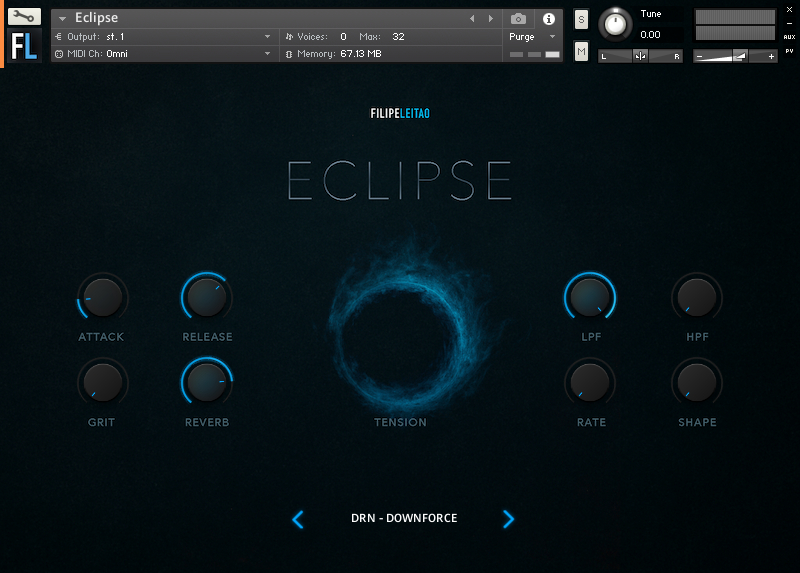Select next sound with blue right chevron

[508, 519]
